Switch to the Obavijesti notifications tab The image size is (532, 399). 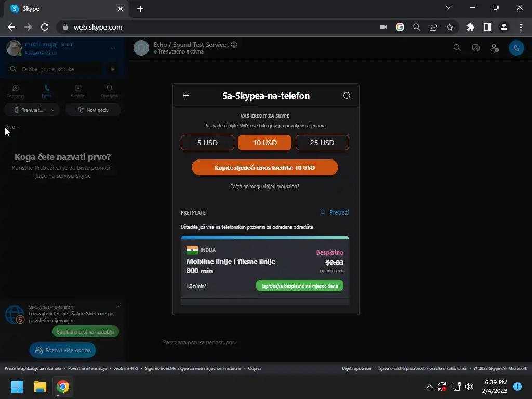pos(109,91)
